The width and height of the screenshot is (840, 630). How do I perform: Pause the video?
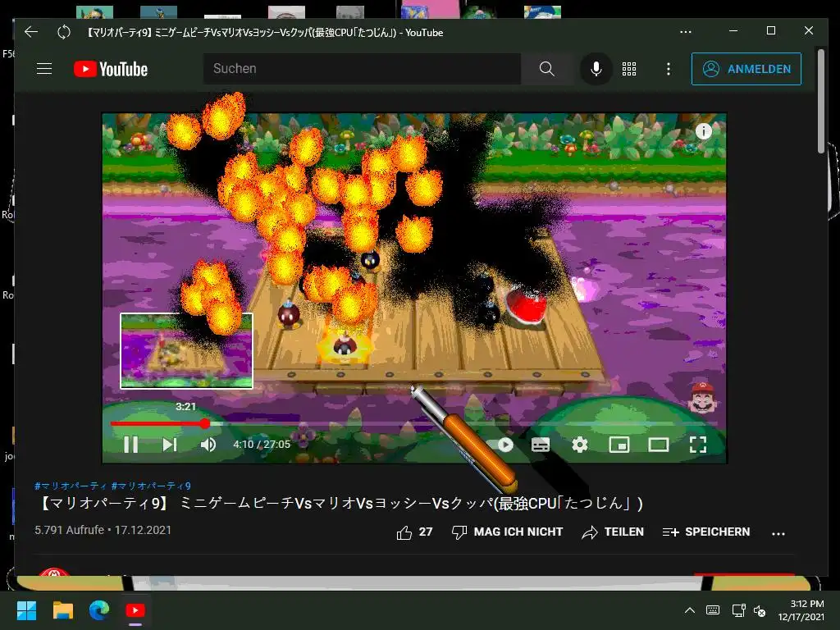(x=130, y=445)
